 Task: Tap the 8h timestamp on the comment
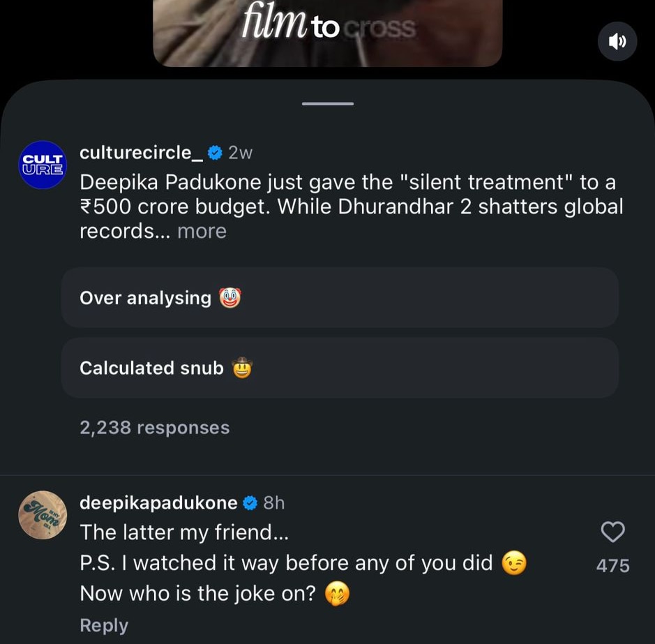(x=274, y=502)
